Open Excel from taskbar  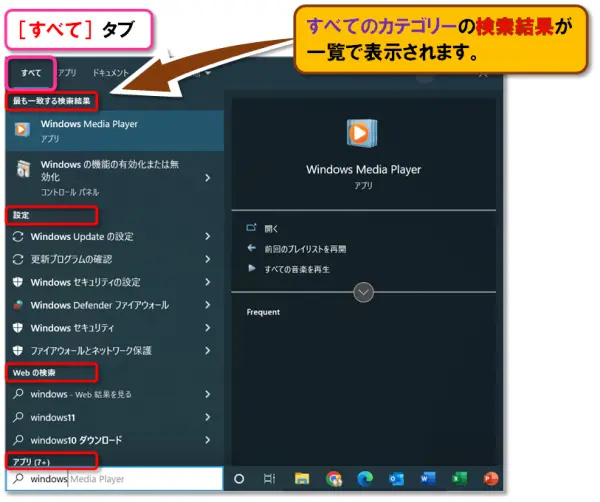point(459,479)
